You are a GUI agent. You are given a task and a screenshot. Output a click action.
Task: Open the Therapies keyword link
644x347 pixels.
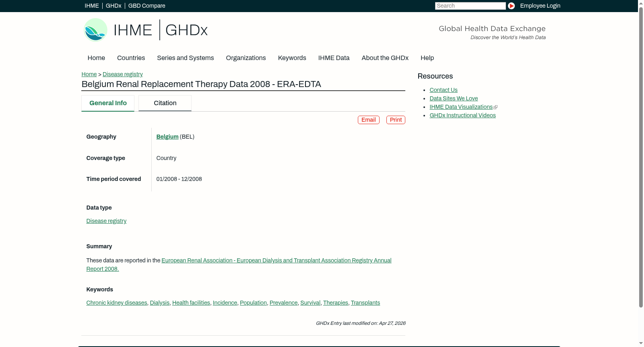[335, 303]
